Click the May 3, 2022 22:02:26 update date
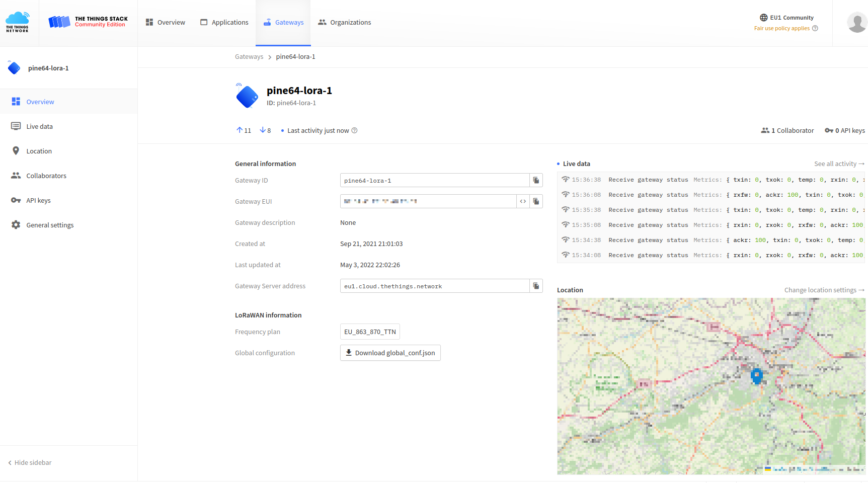The height and width of the screenshot is (483, 868). pyautogui.click(x=370, y=265)
